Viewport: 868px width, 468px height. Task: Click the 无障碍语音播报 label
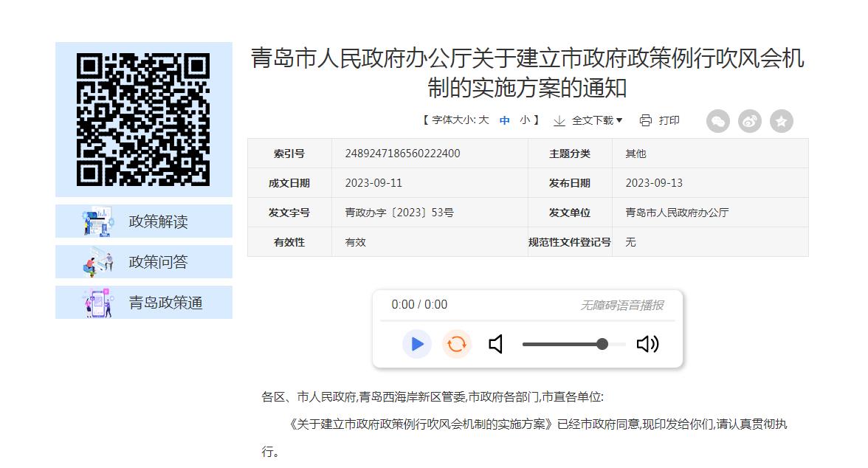coord(621,305)
